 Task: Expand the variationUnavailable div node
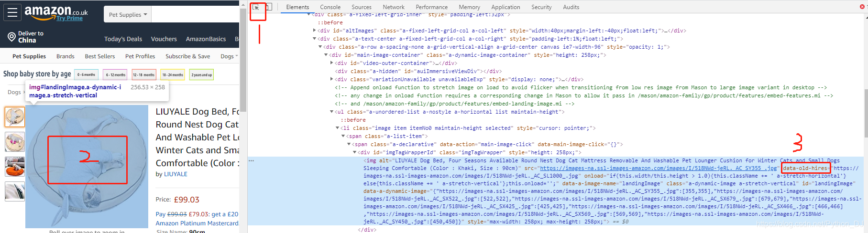[331, 79]
